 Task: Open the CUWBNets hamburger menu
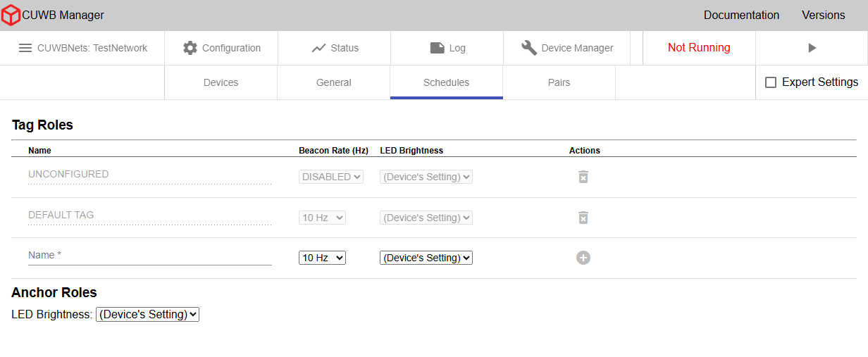point(25,48)
